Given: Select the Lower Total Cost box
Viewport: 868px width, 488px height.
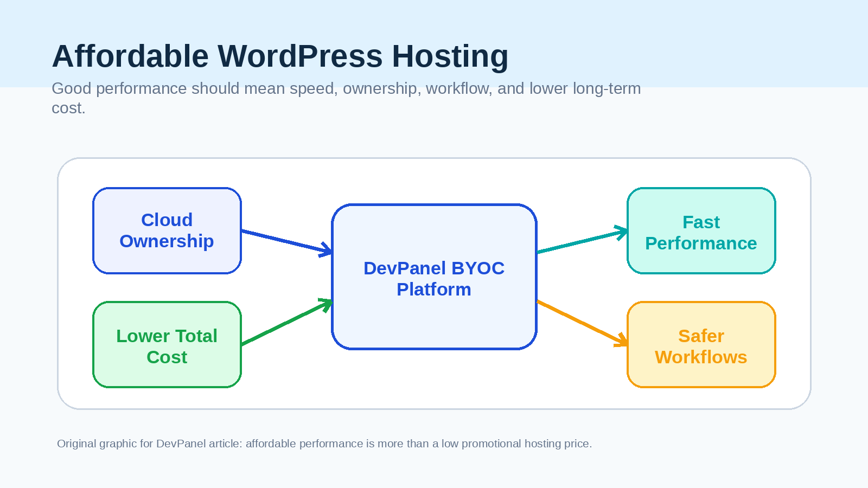Looking at the screenshot, I should [x=167, y=344].
